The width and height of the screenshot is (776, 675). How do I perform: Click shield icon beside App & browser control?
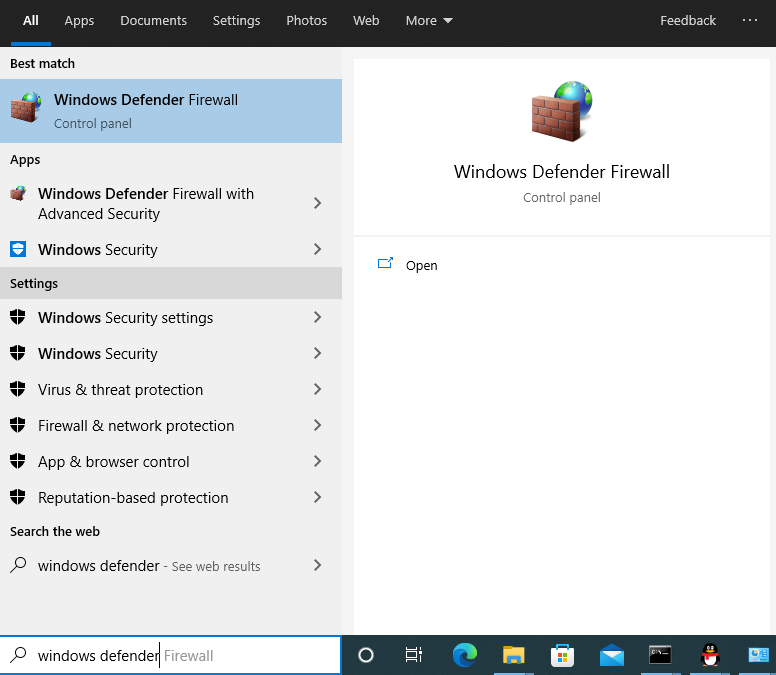18,461
